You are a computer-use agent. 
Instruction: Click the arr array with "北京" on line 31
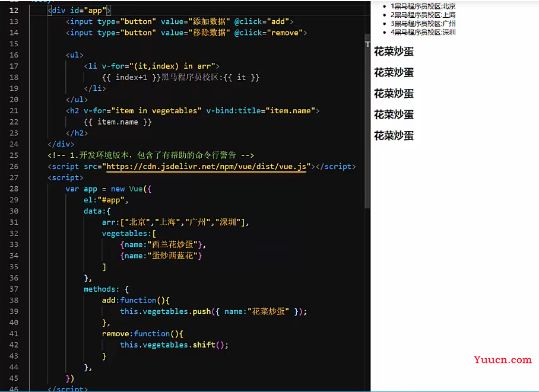[x=175, y=222]
